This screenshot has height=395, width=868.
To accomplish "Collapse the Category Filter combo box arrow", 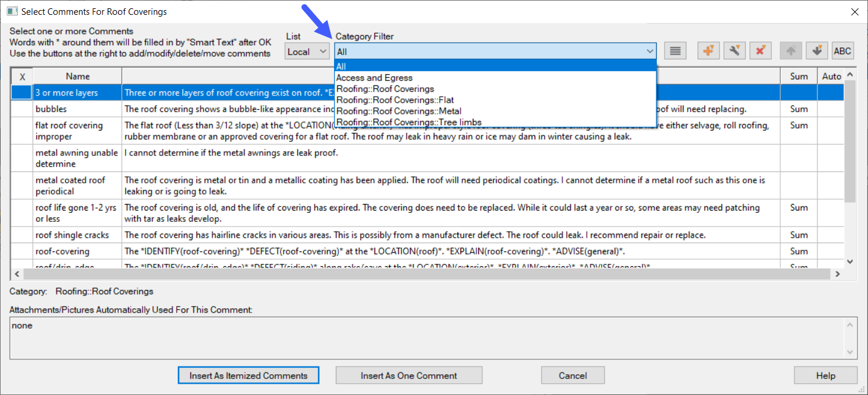I will 650,52.
